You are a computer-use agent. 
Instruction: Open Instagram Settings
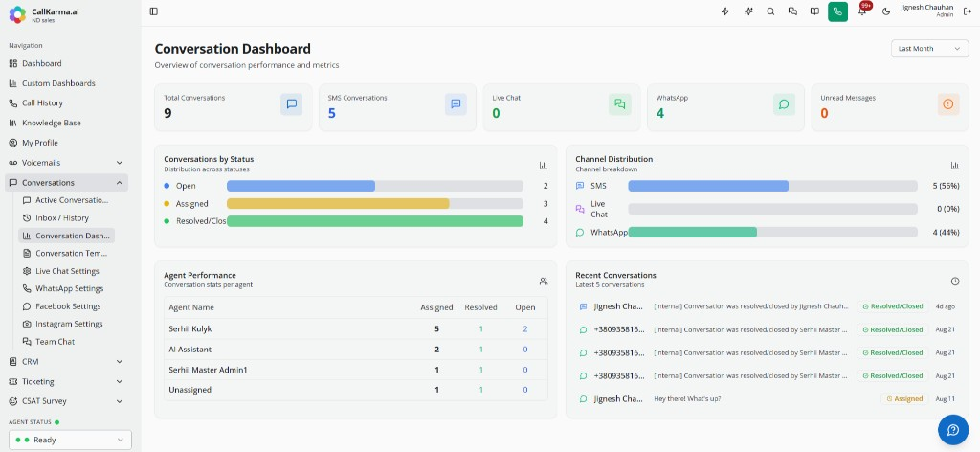(x=66, y=324)
